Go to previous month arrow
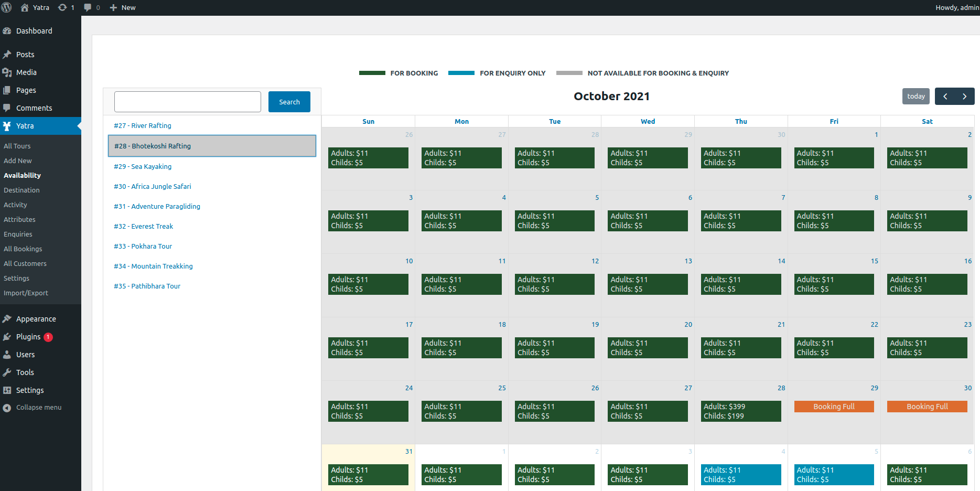 (945, 96)
